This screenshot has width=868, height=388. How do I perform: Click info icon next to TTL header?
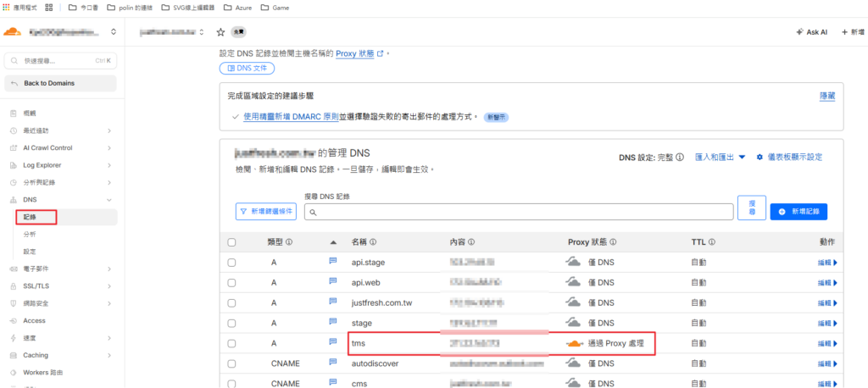(x=712, y=242)
